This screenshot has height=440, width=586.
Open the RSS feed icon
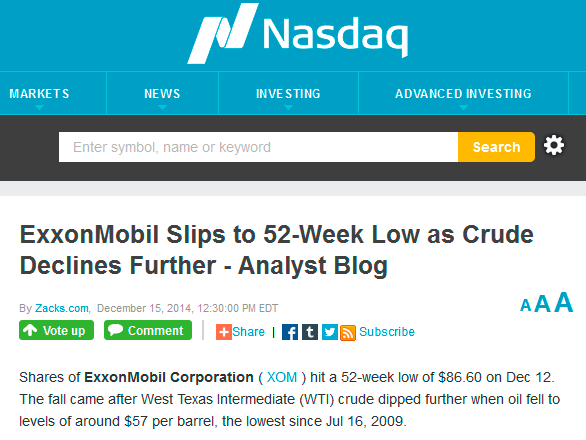[348, 333]
